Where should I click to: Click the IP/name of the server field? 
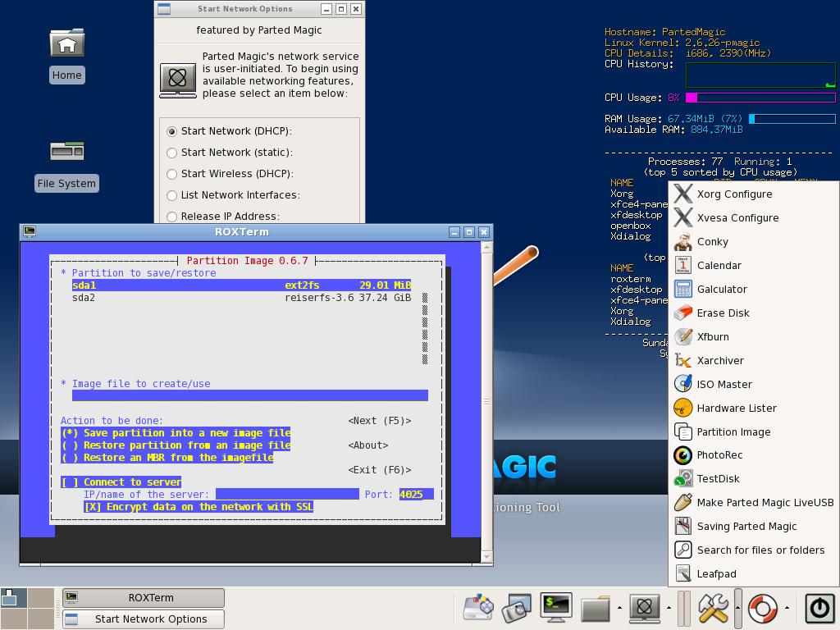287,494
